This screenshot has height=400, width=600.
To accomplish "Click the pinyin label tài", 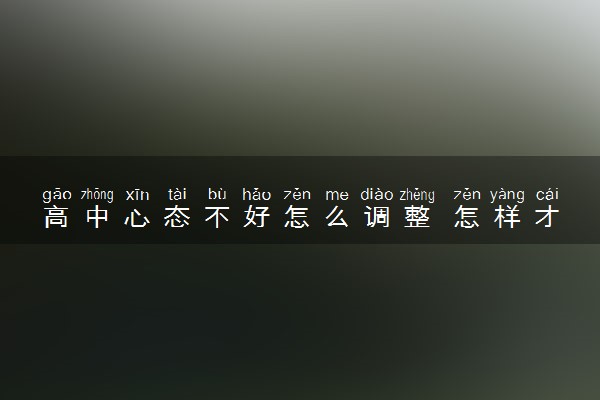I will pos(177,194).
